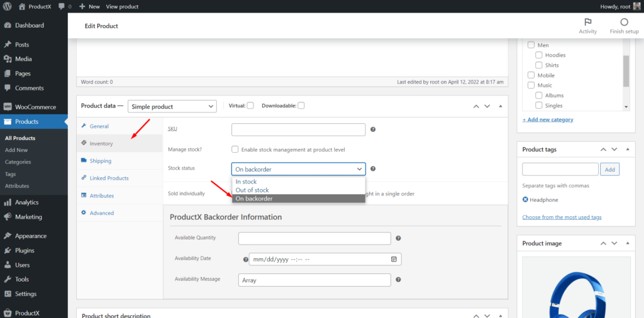Switch to the Advanced tab
644x318 pixels.
120,213
